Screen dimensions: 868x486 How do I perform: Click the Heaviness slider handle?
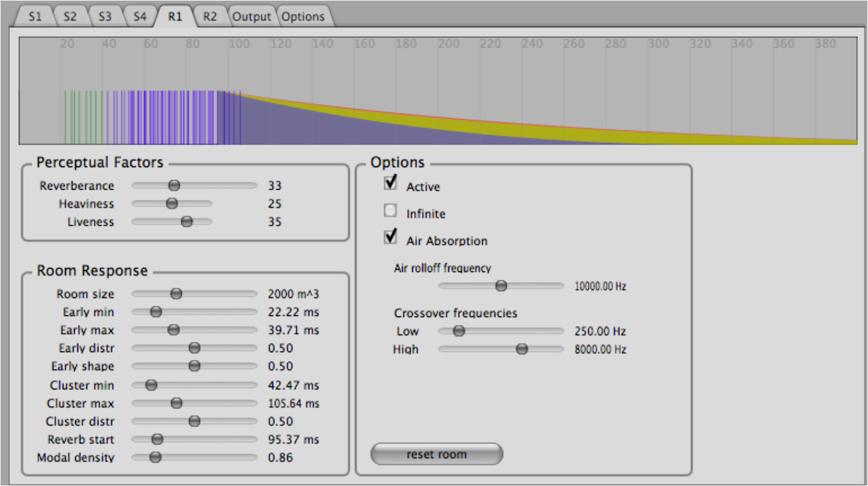172,204
